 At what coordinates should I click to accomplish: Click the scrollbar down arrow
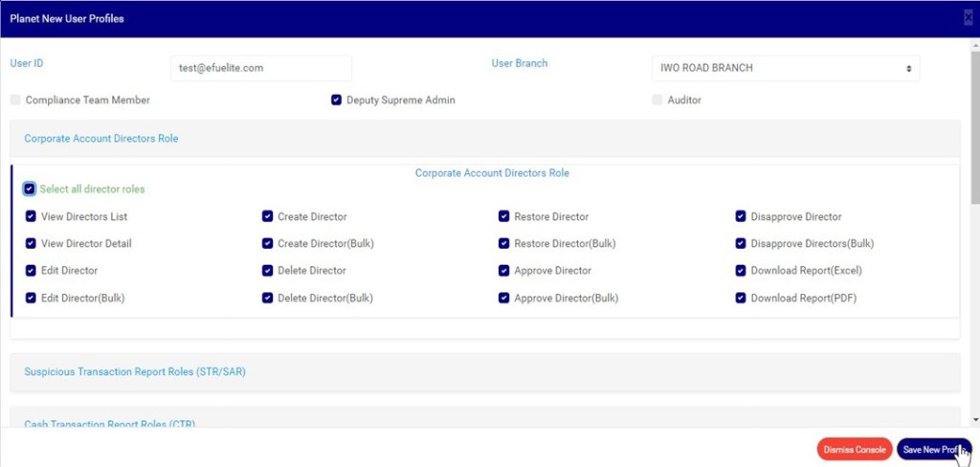974,419
